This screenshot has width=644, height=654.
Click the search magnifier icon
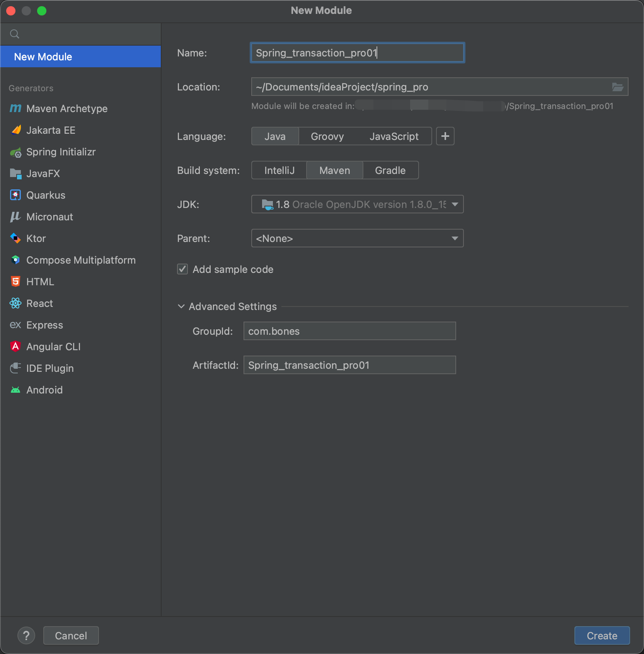coord(15,34)
